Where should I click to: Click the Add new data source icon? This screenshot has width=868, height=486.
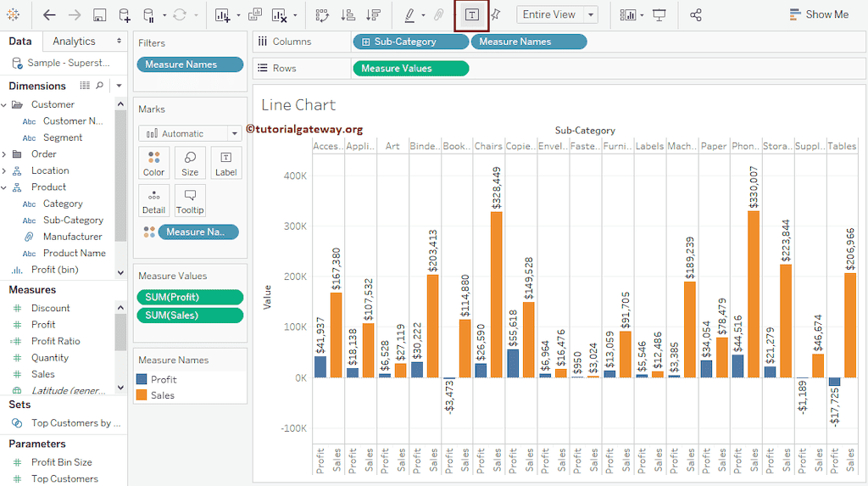pos(125,14)
